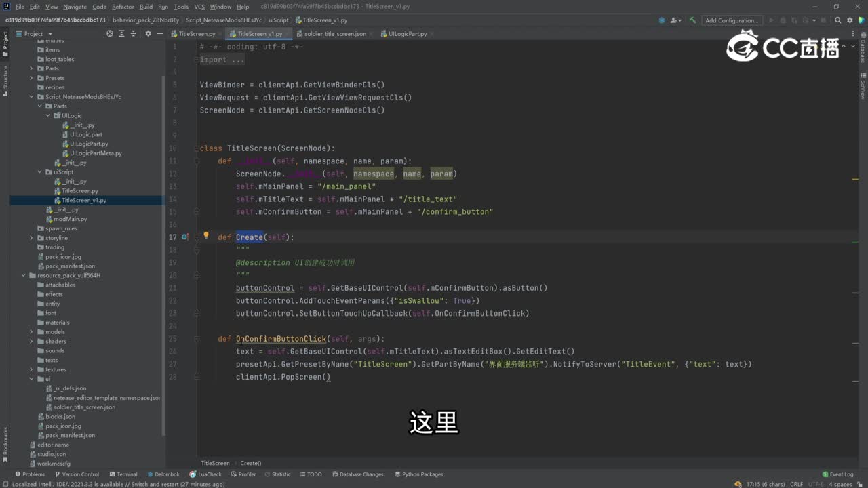Open IDE settings gear in top toolbar
868x488 pixels.
pos(851,20)
